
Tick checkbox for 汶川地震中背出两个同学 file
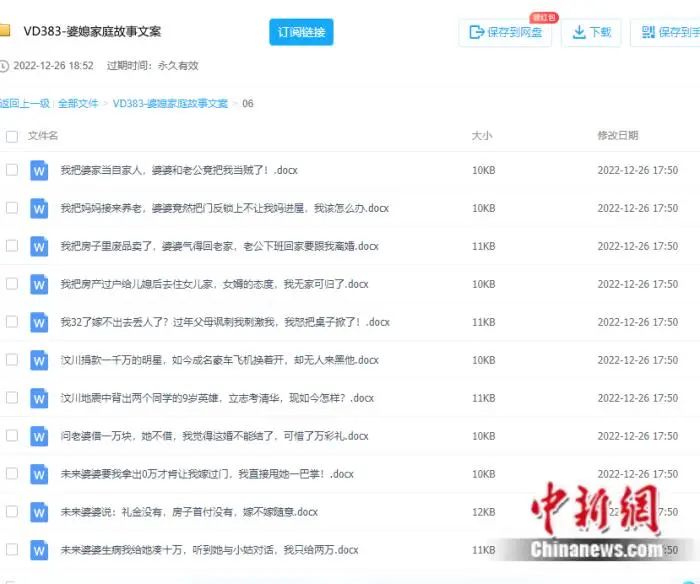tap(12, 398)
